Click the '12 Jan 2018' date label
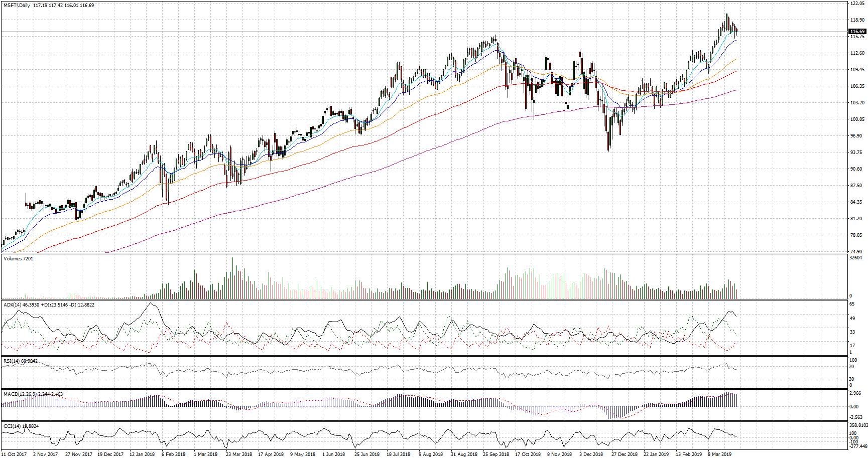This screenshot has height=460, width=868. coord(142,454)
